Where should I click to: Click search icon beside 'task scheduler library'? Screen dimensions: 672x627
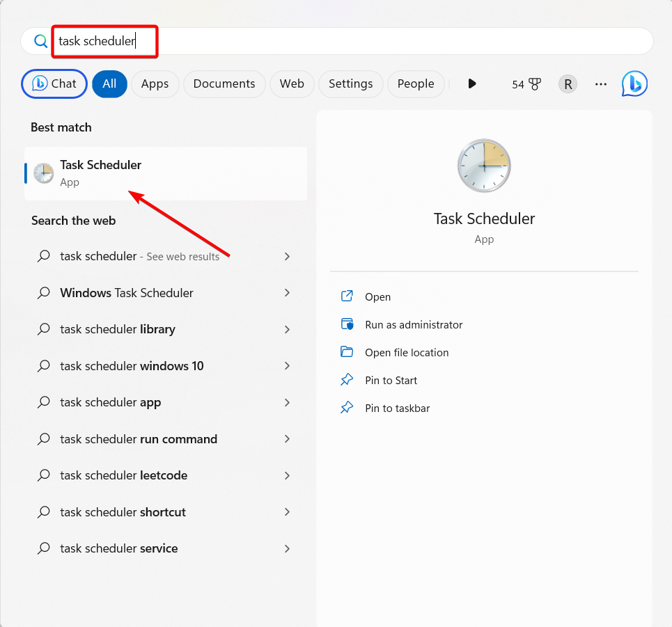[x=44, y=329]
